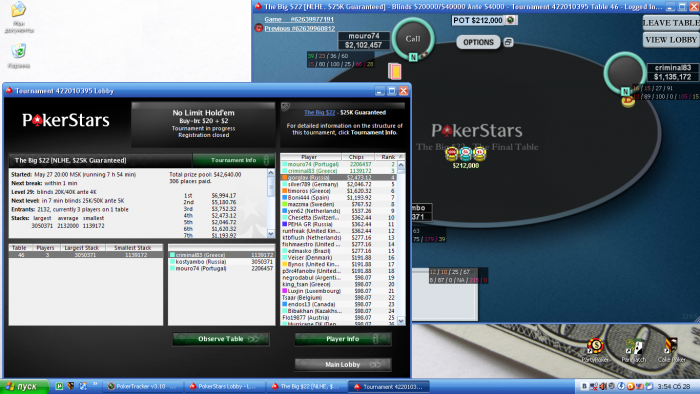The width and height of the screenshot is (700, 394).
Task: Click View Lobby on the table window
Action: [x=671, y=40]
